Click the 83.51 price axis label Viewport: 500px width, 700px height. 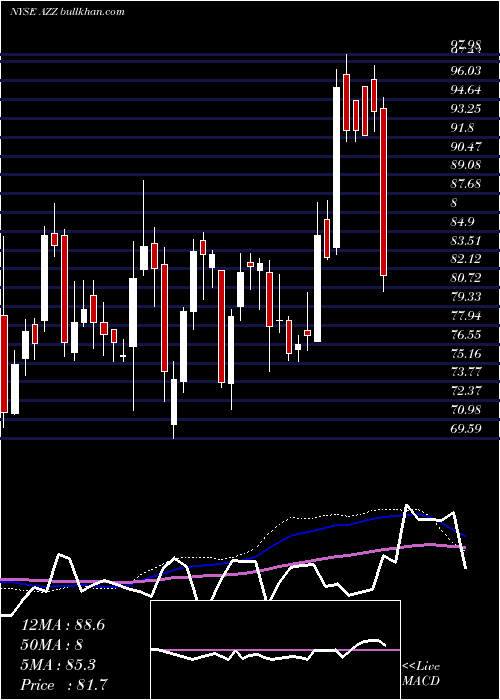(466, 241)
